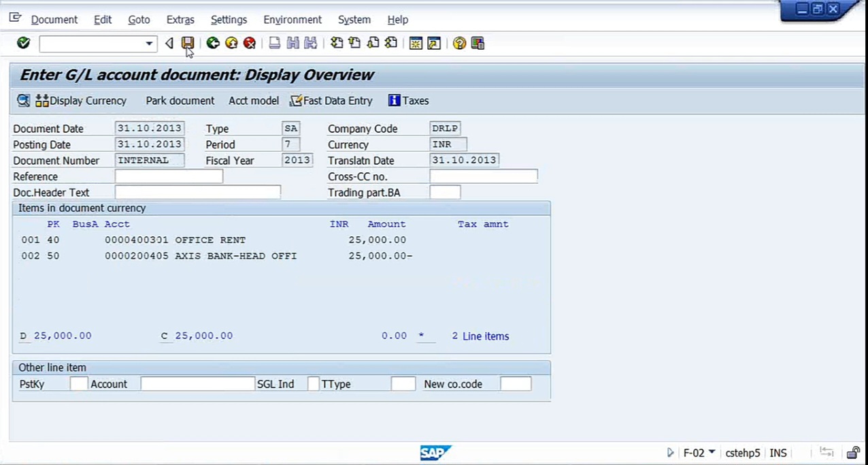Open the Goto menu
The image size is (868, 465).
point(139,20)
